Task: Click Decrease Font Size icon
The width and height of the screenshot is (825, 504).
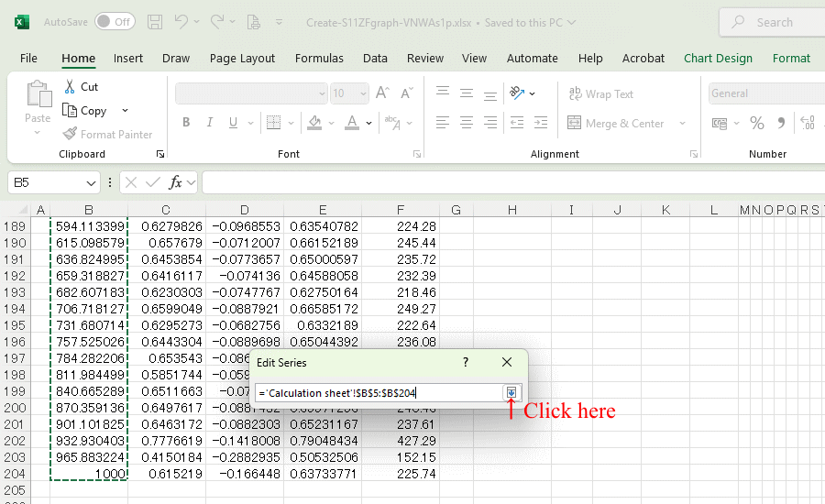Action: 407,93
